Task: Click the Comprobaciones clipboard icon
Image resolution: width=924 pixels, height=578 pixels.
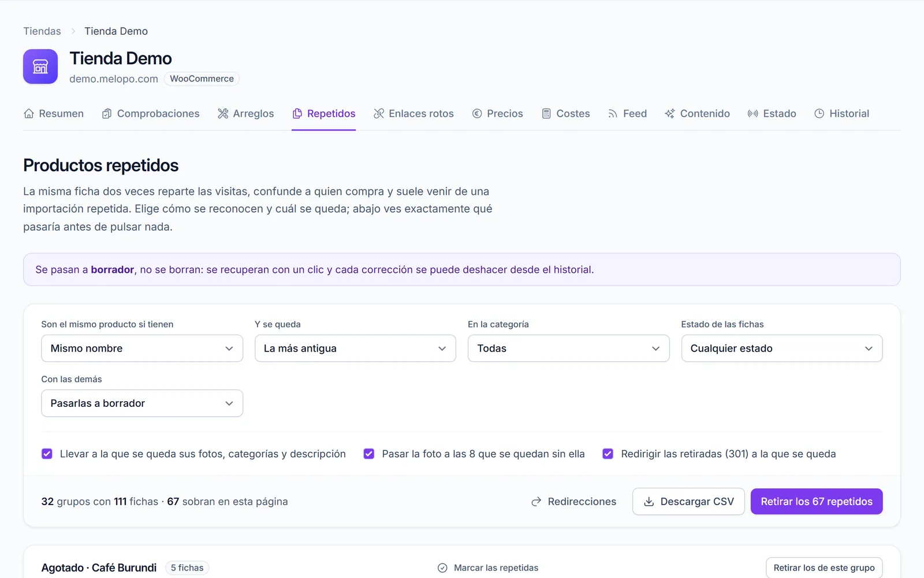Action: pos(107,114)
